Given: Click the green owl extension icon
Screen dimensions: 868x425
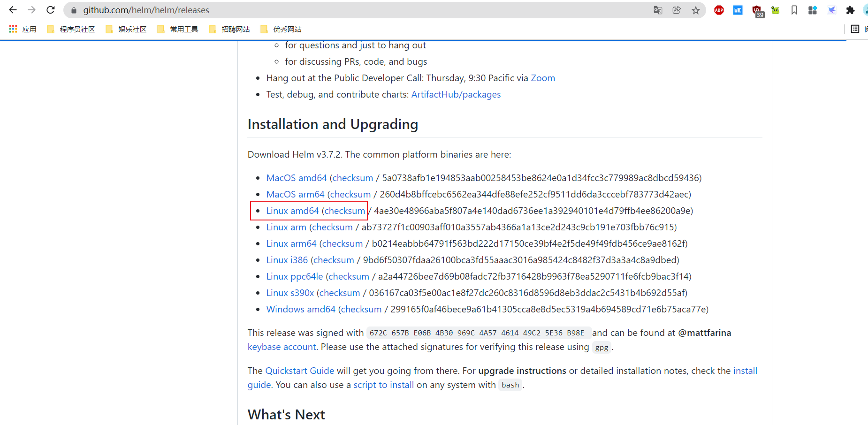Looking at the screenshot, I should coord(775,10).
